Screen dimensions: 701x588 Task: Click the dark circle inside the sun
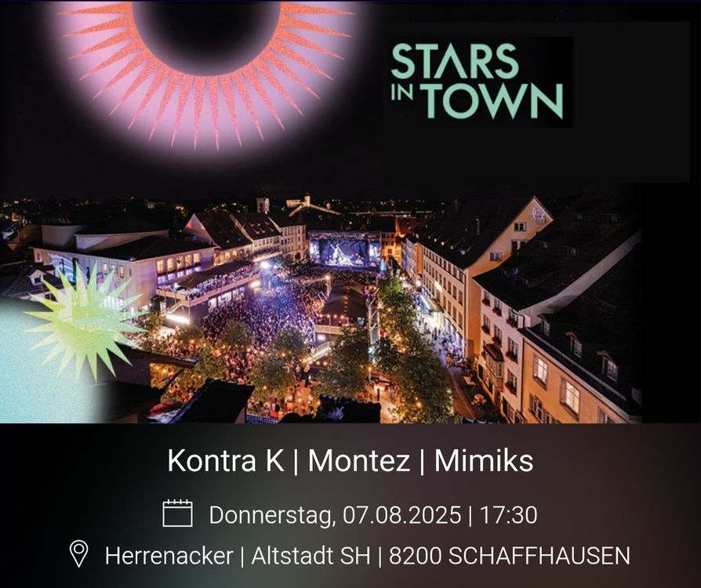206,34
